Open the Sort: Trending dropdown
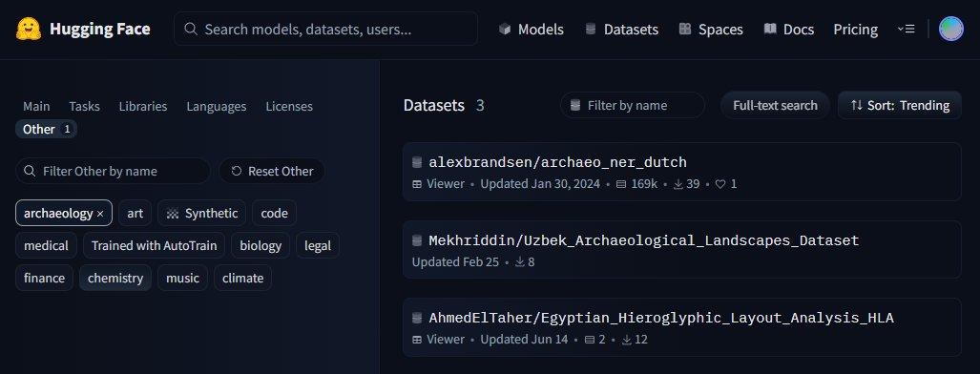 (900, 105)
